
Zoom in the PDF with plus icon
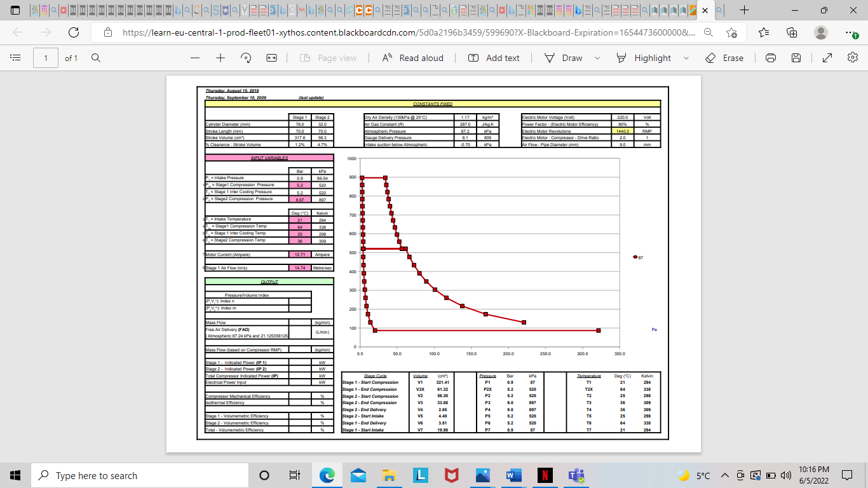pyautogui.click(x=220, y=58)
